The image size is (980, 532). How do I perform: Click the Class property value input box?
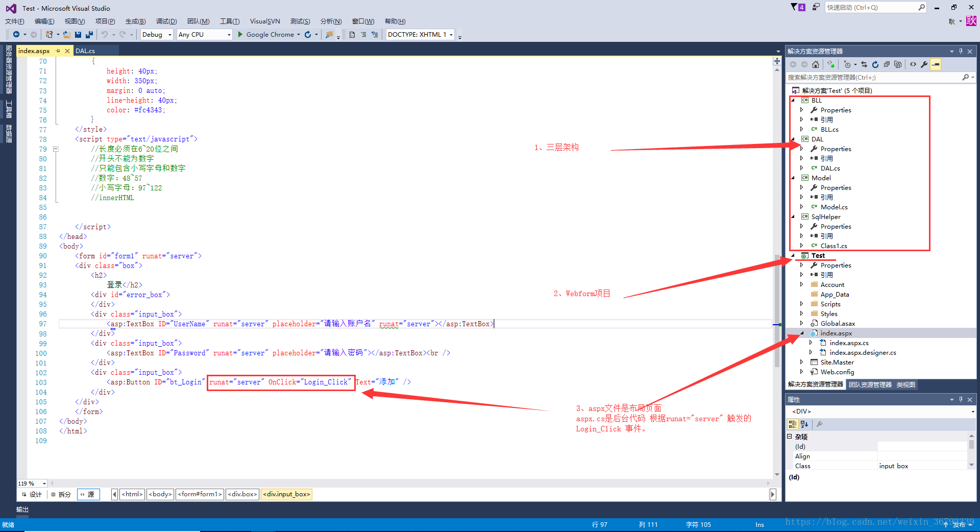(x=922, y=466)
